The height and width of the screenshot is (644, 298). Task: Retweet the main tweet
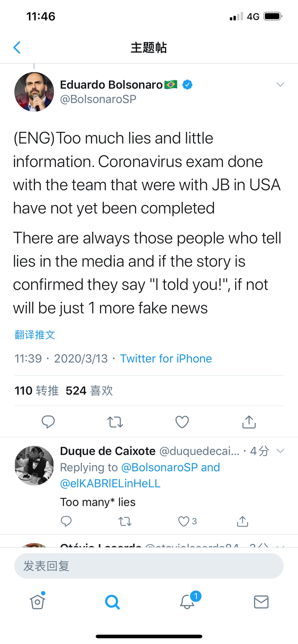tap(115, 422)
